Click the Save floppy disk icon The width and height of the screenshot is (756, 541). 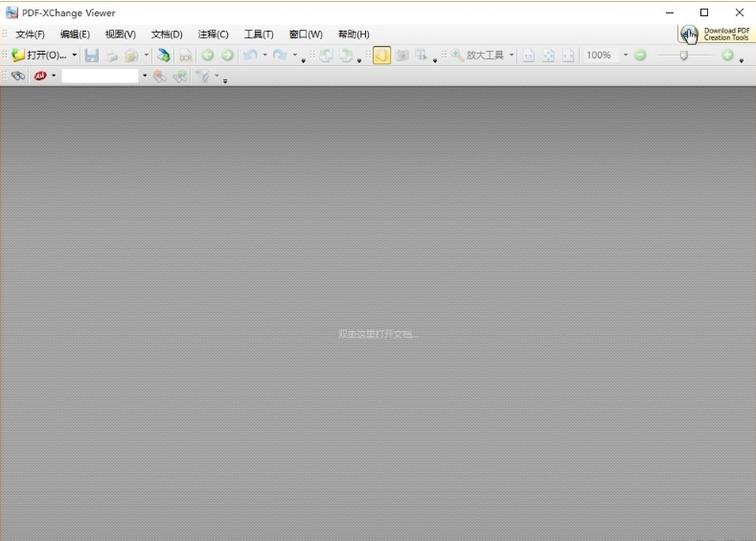pos(91,56)
